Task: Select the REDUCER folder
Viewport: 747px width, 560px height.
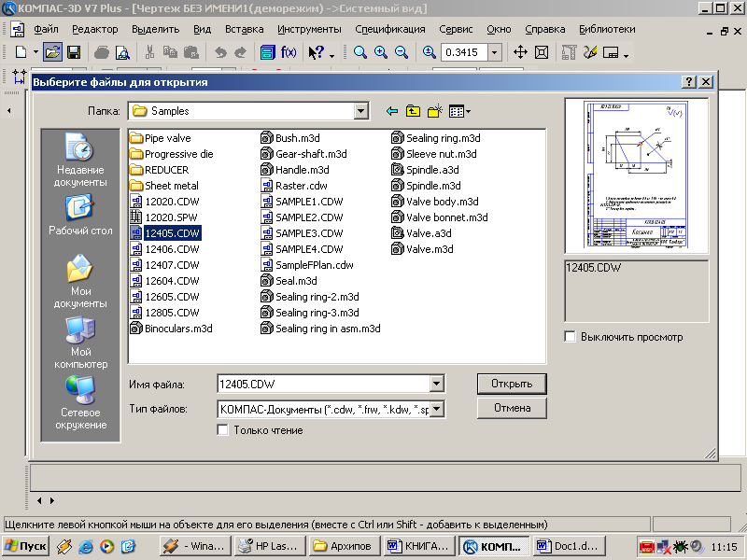Action: tap(160, 170)
